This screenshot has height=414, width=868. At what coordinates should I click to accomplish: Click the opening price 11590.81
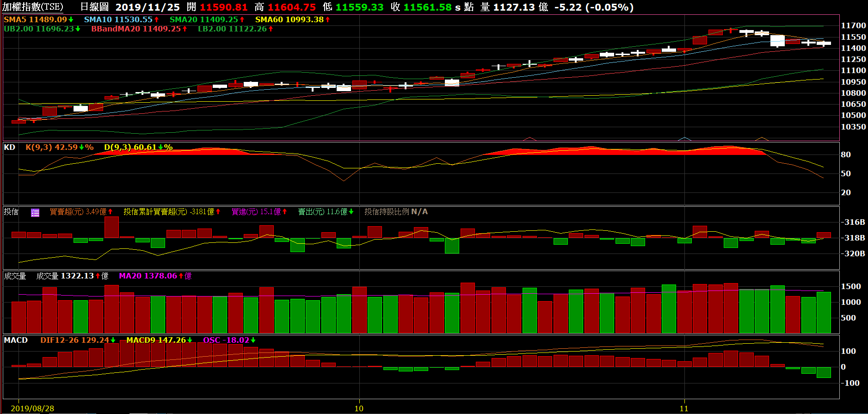(224, 7)
